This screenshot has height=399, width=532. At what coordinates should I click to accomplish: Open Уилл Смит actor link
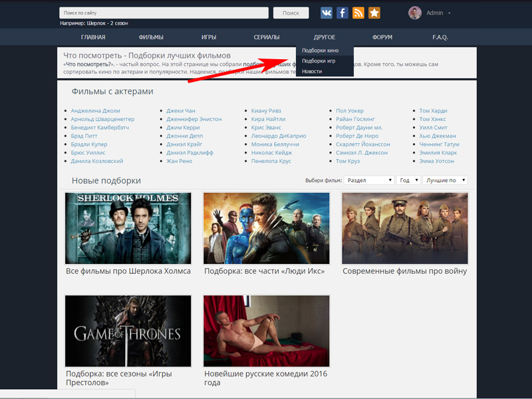(434, 128)
